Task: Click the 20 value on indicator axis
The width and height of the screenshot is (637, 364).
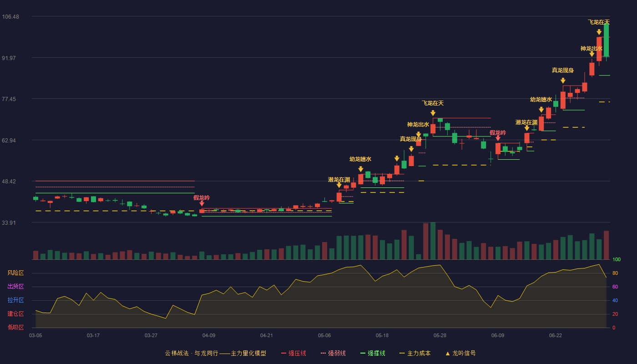Action: tap(615, 314)
